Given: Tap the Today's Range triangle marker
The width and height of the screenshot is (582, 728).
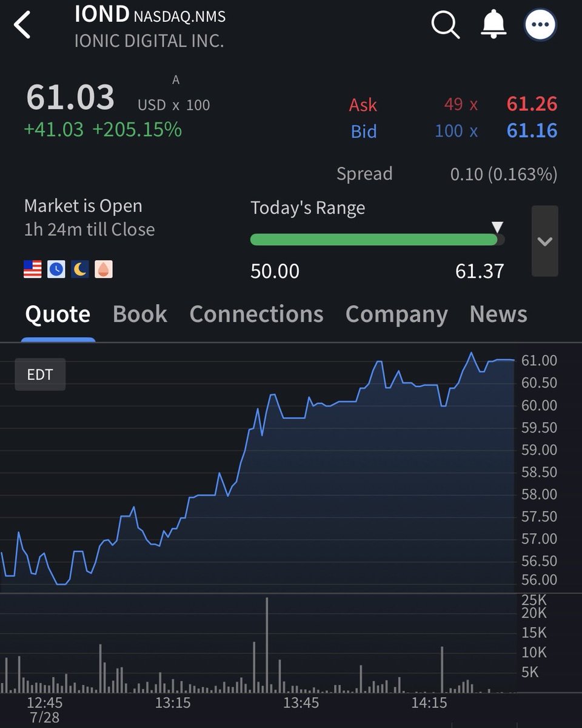Looking at the screenshot, I should [x=497, y=227].
